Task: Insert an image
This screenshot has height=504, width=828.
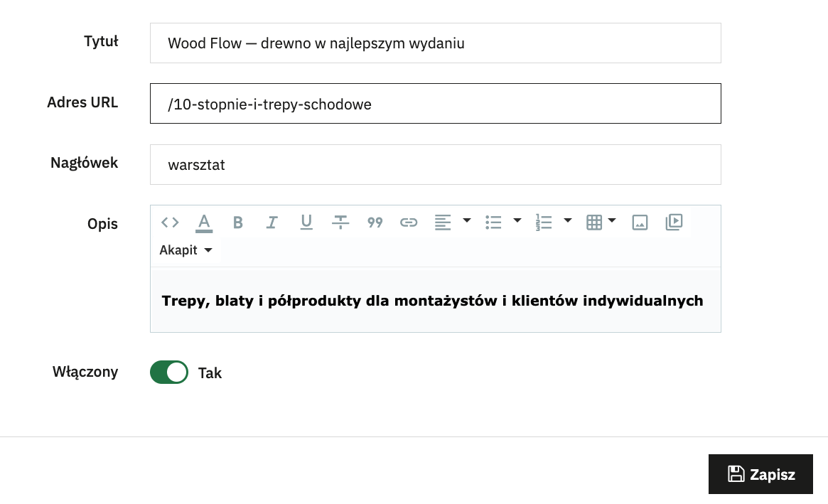Action: pyautogui.click(x=640, y=222)
